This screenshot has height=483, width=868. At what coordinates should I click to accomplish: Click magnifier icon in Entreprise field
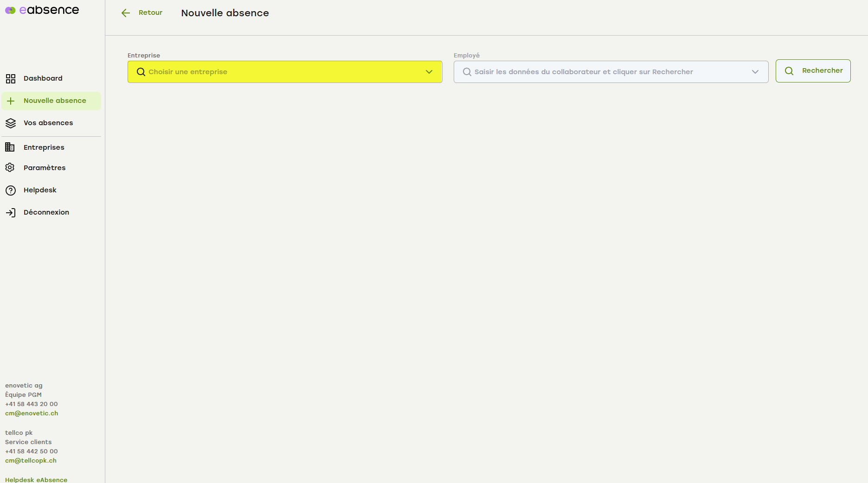141,72
